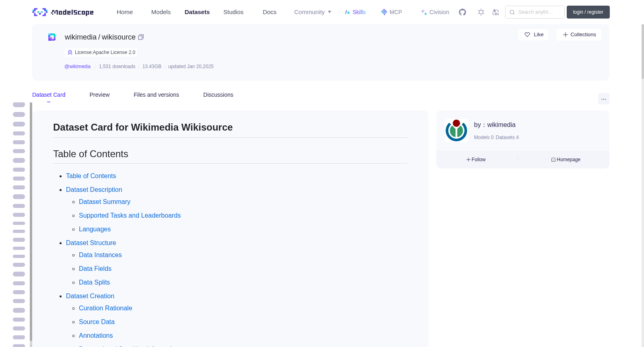This screenshot has width=644, height=347.
Task: Click the login / register button
Action: 588,12
